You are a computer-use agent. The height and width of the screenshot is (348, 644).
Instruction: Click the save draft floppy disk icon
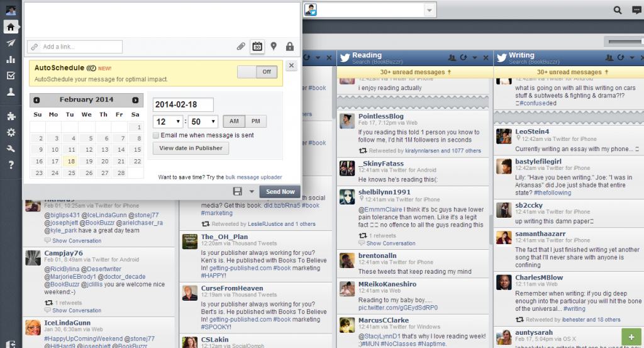tap(237, 191)
